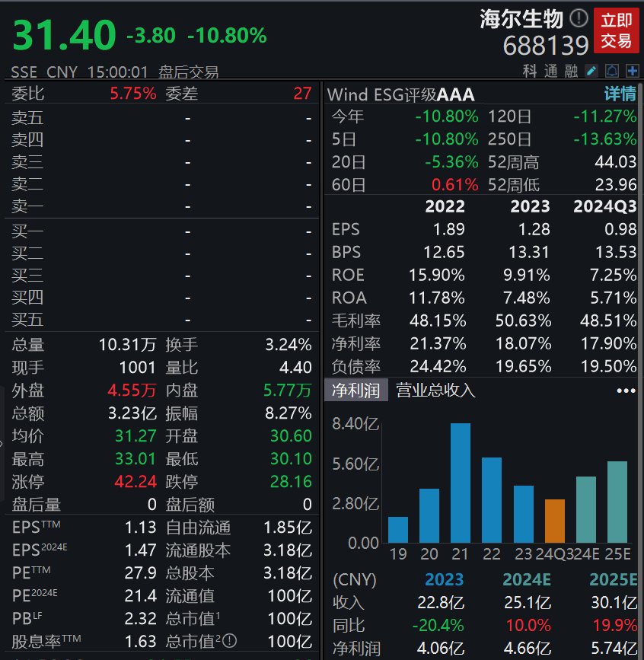The height and width of the screenshot is (660, 644).
Task: Open the three-dot chart options menu
Action: 626,391
